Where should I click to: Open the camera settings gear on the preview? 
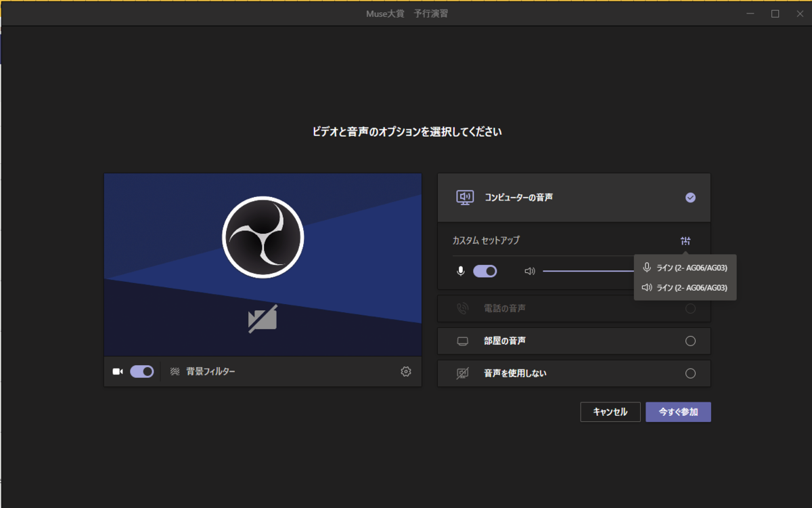click(405, 371)
